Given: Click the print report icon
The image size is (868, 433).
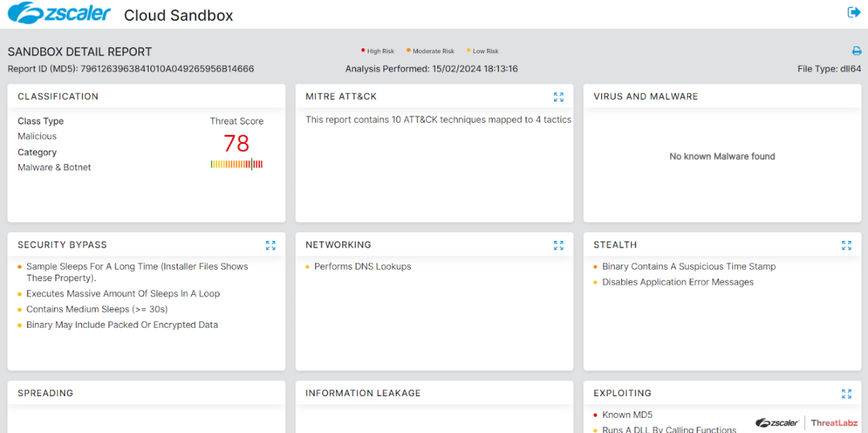Looking at the screenshot, I should [x=857, y=51].
